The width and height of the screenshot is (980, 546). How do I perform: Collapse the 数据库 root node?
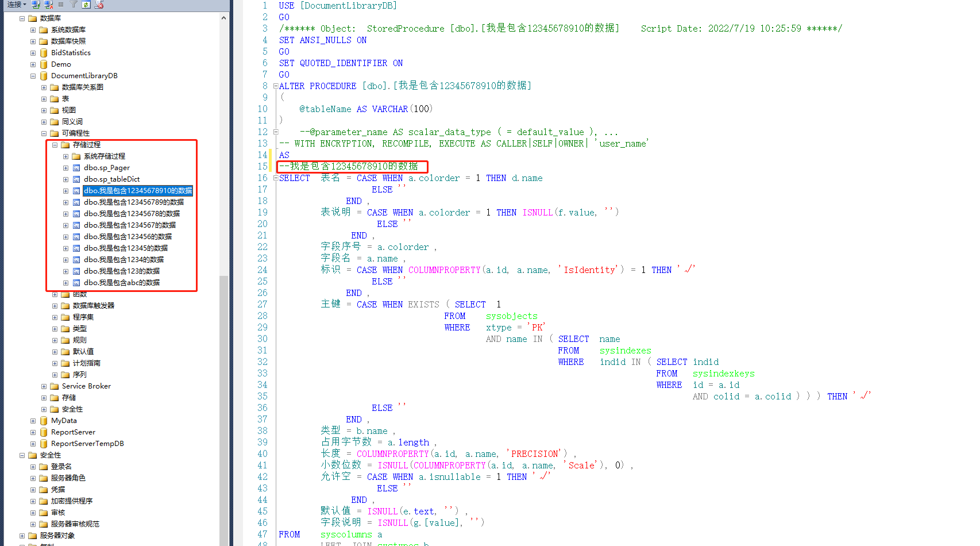22,18
